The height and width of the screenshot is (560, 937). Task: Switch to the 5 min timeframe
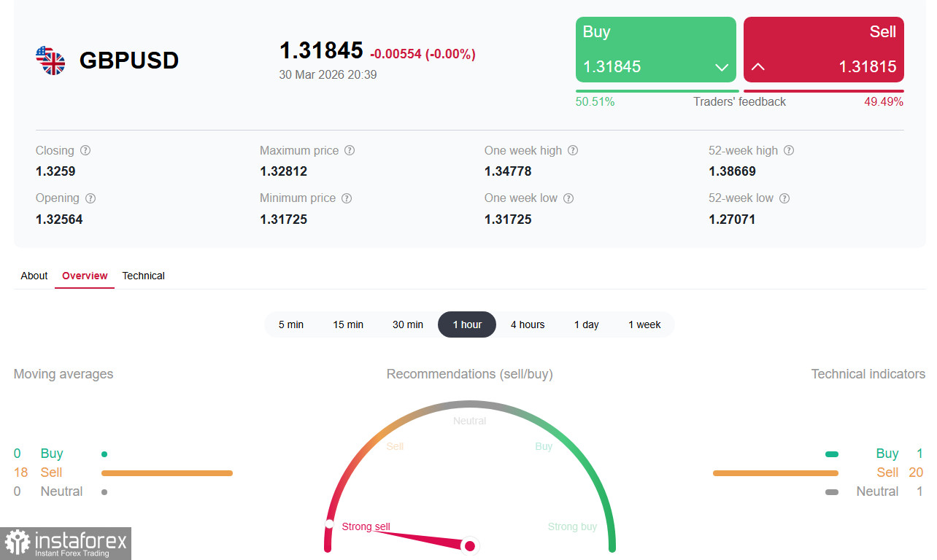click(291, 324)
